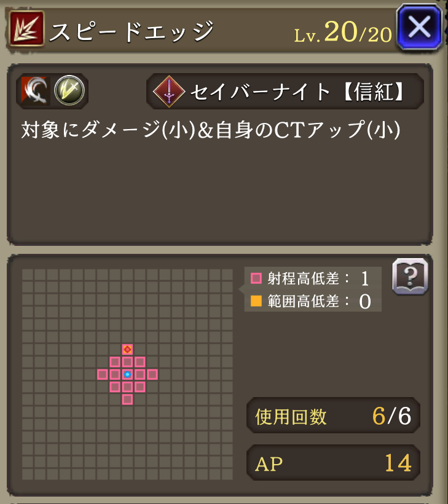Click the 射程高低差 value 1

tap(365, 278)
